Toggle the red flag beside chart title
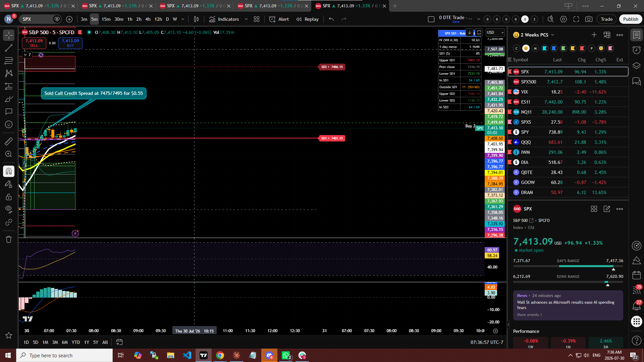This screenshot has height=362, width=644. pyautogui.click(x=80, y=32)
